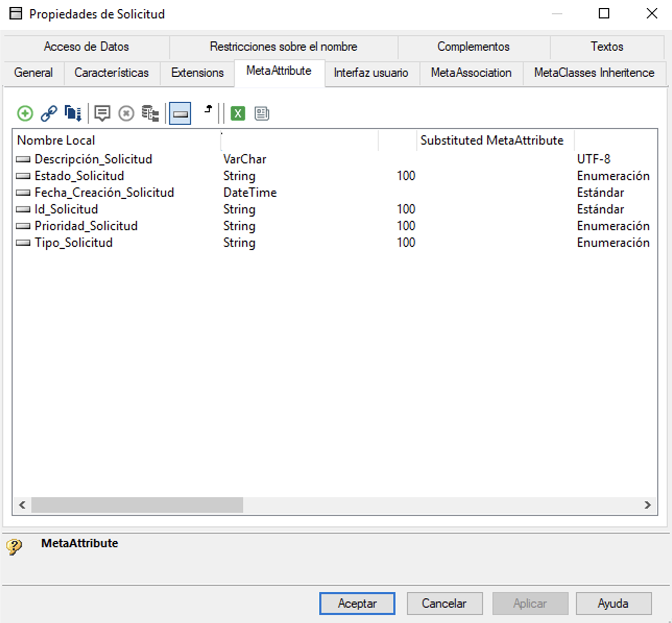This screenshot has height=623, width=672.
Task: Select the Prioridad_Solicitud row icon
Action: pyautogui.click(x=23, y=226)
